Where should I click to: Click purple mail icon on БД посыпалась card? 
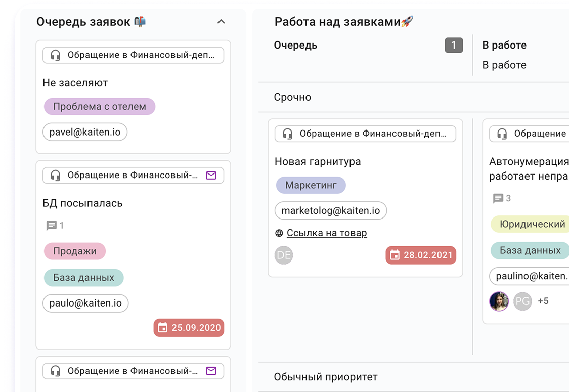point(211,176)
